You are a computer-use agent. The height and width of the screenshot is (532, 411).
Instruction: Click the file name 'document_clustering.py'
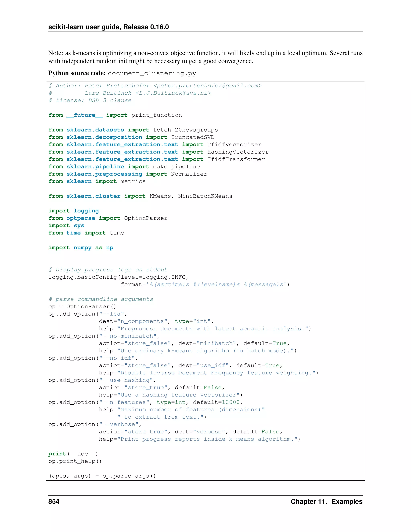pos(152,73)
